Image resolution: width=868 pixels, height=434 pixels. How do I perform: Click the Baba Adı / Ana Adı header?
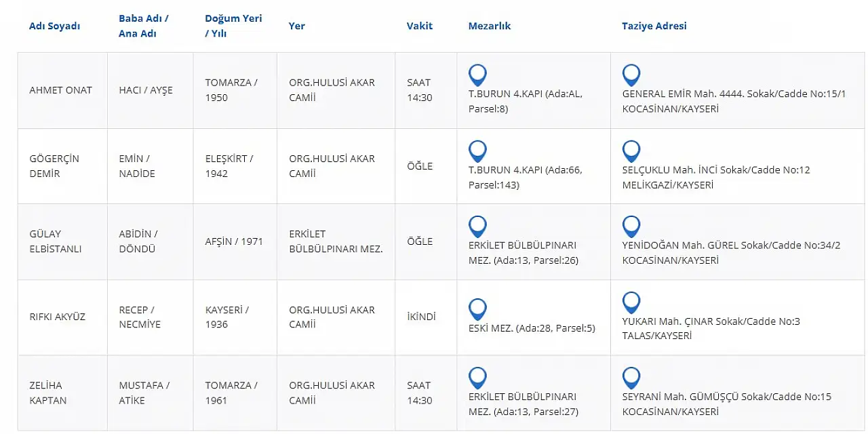pyautogui.click(x=144, y=26)
